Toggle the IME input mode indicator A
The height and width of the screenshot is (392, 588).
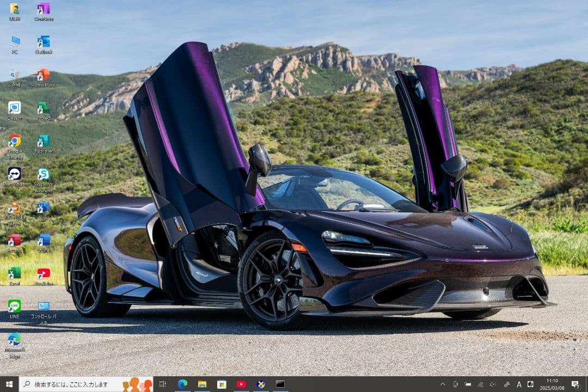tap(519, 384)
